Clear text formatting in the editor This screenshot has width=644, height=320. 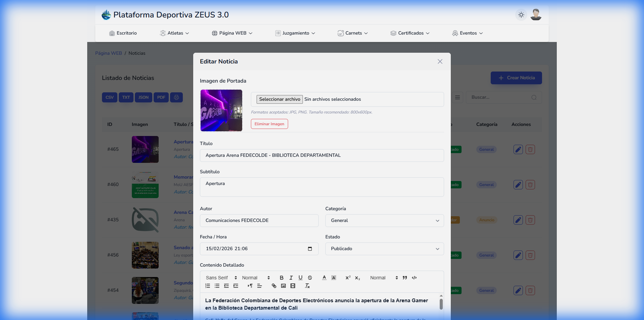[307, 286]
